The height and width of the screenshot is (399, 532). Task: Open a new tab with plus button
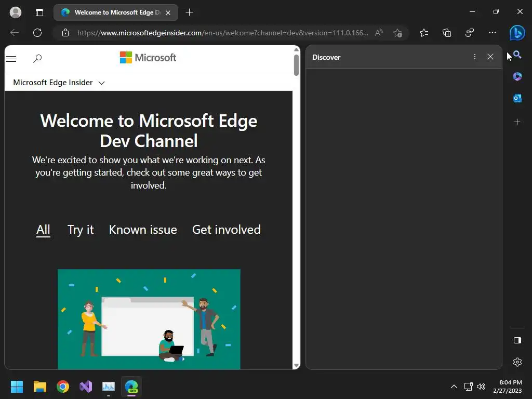click(x=189, y=12)
